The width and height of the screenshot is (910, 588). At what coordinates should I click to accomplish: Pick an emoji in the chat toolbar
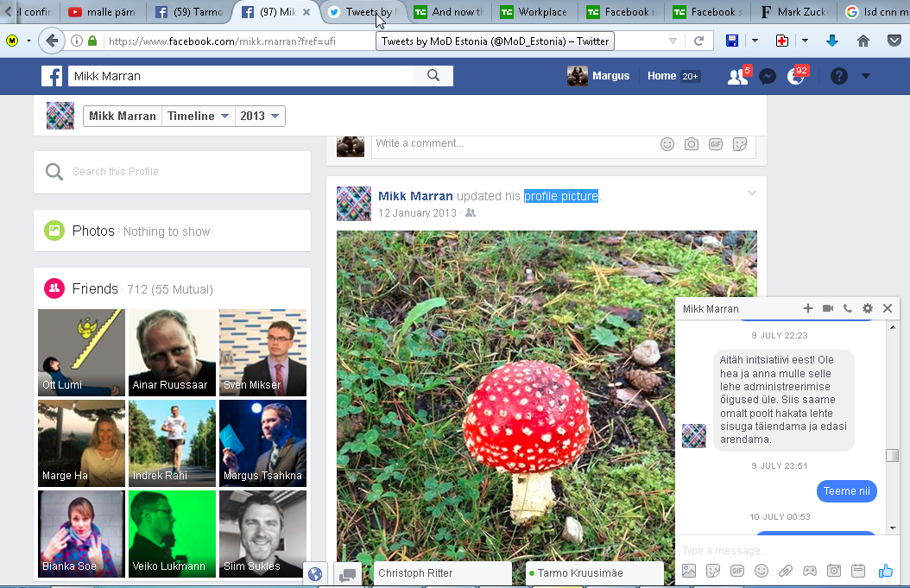click(x=761, y=571)
